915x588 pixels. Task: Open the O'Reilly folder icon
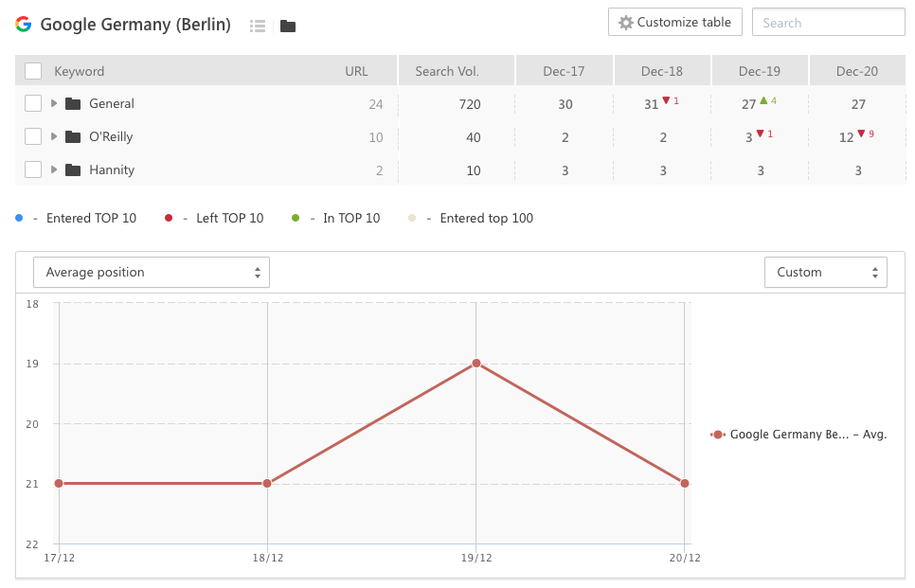coord(73,137)
